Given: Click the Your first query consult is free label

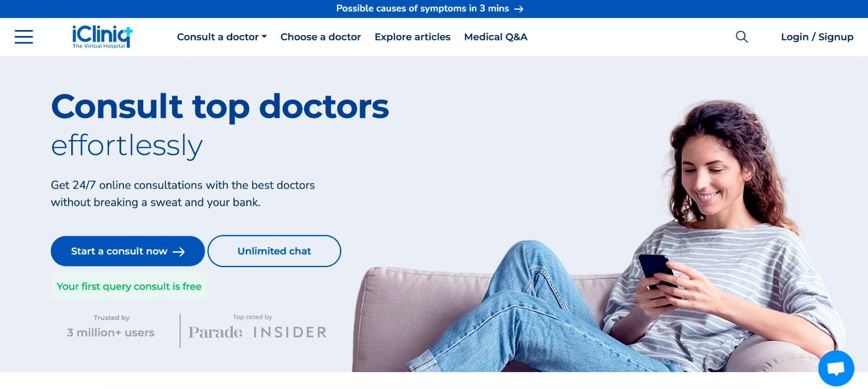Looking at the screenshot, I should click(x=129, y=286).
